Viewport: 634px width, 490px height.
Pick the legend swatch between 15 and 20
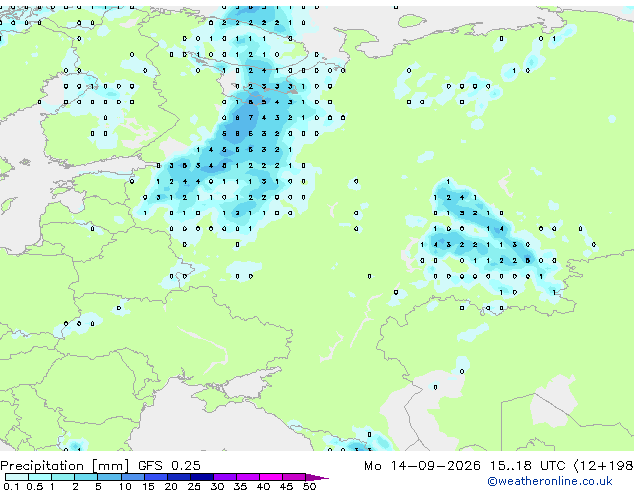click(156, 477)
